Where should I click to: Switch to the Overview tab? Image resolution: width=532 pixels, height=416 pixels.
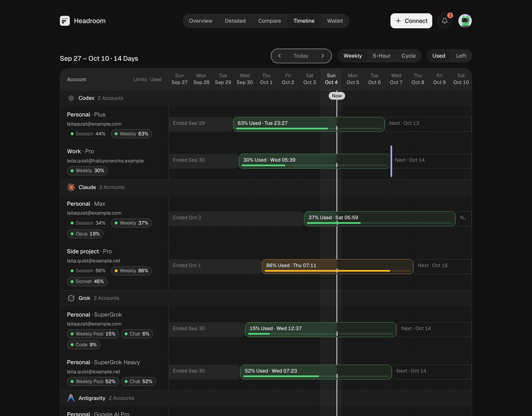click(201, 21)
